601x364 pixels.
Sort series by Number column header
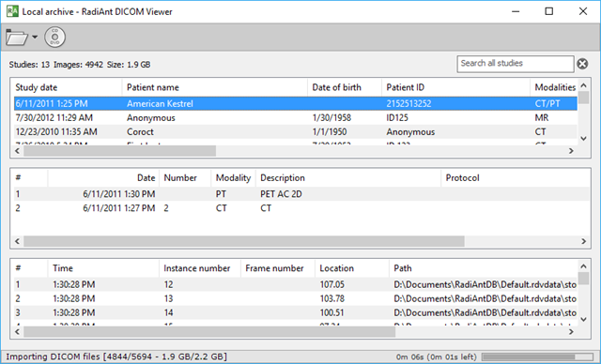pyautogui.click(x=185, y=178)
